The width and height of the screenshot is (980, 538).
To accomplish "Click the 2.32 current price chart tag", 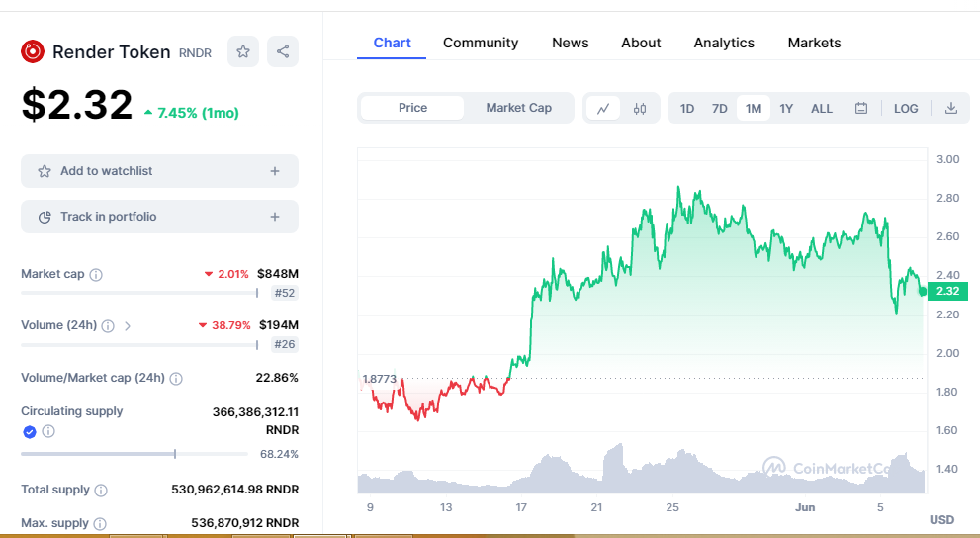I will pyautogui.click(x=947, y=291).
